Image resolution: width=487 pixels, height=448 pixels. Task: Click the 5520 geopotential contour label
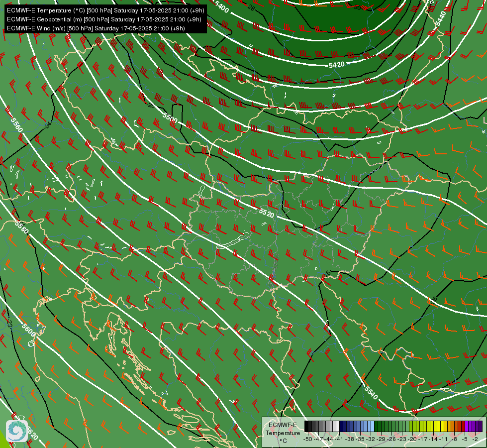(267, 213)
